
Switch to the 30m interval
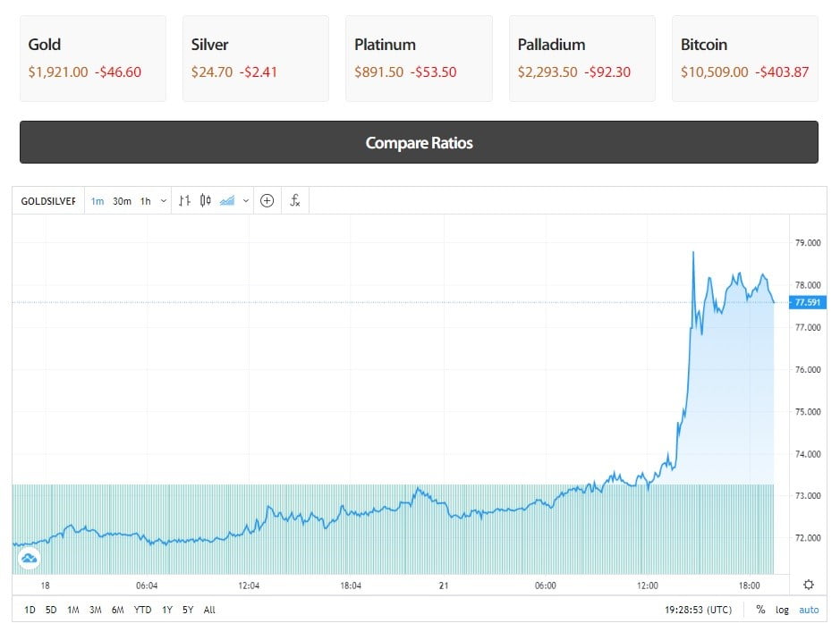click(122, 201)
